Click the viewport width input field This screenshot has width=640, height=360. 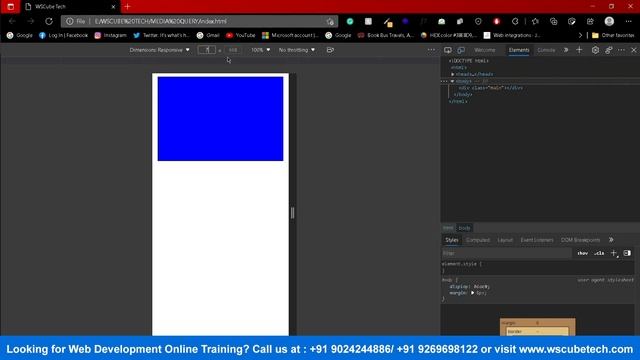[x=207, y=50]
